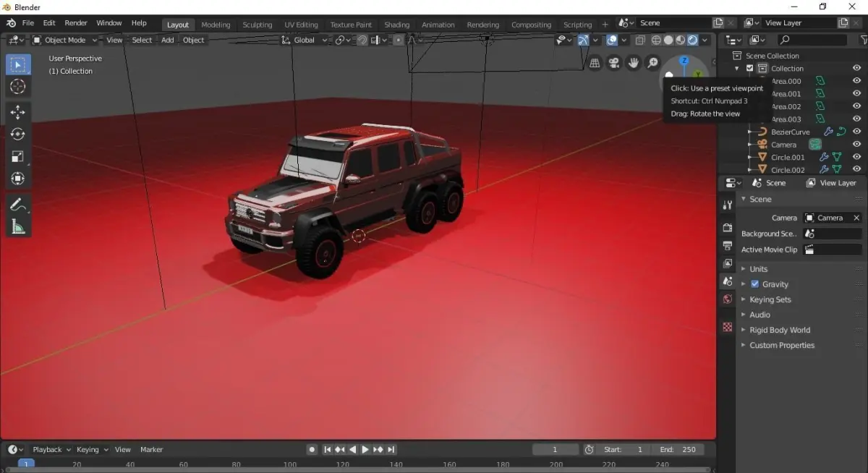The height and width of the screenshot is (473, 868).
Task: Open the Object Mode dropdown
Action: [x=65, y=40]
